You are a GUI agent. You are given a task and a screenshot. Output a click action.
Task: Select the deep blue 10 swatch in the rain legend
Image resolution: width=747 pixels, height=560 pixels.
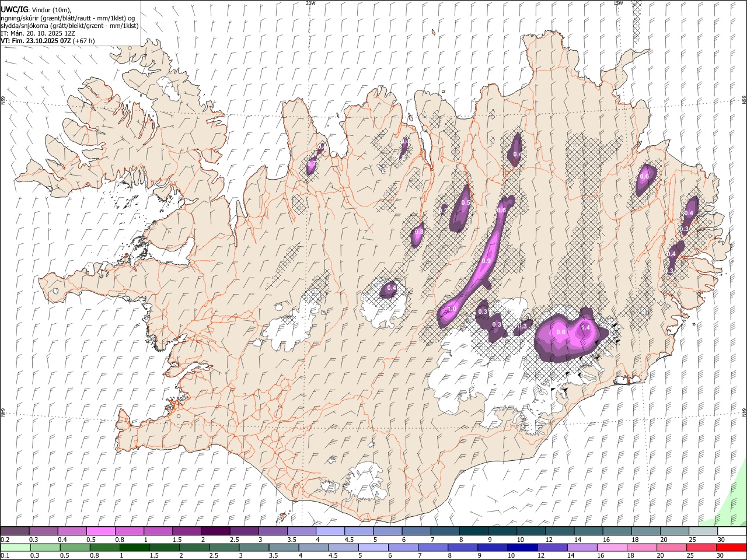[x=522, y=548]
